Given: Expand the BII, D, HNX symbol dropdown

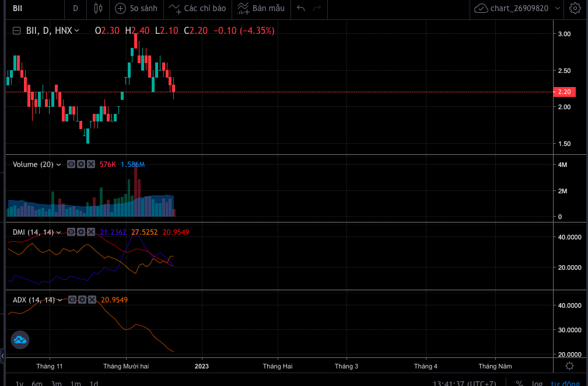Looking at the screenshot, I should [x=77, y=31].
